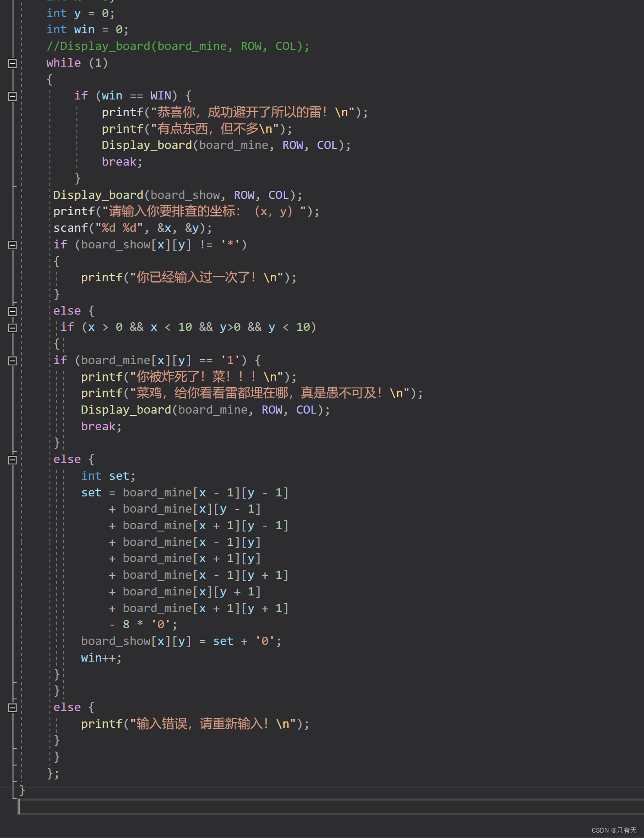
Task: Collapse the if board_show[x][y] != '*' block
Action: point(13,245)
